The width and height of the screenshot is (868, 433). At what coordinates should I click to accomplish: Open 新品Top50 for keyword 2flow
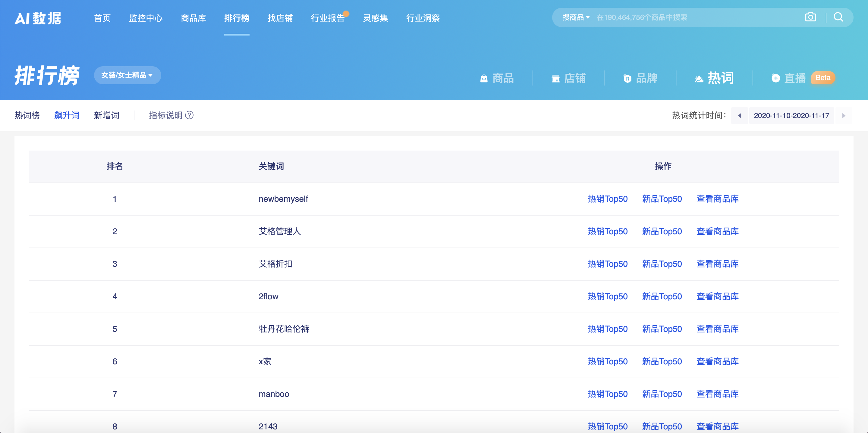point(662,296)
